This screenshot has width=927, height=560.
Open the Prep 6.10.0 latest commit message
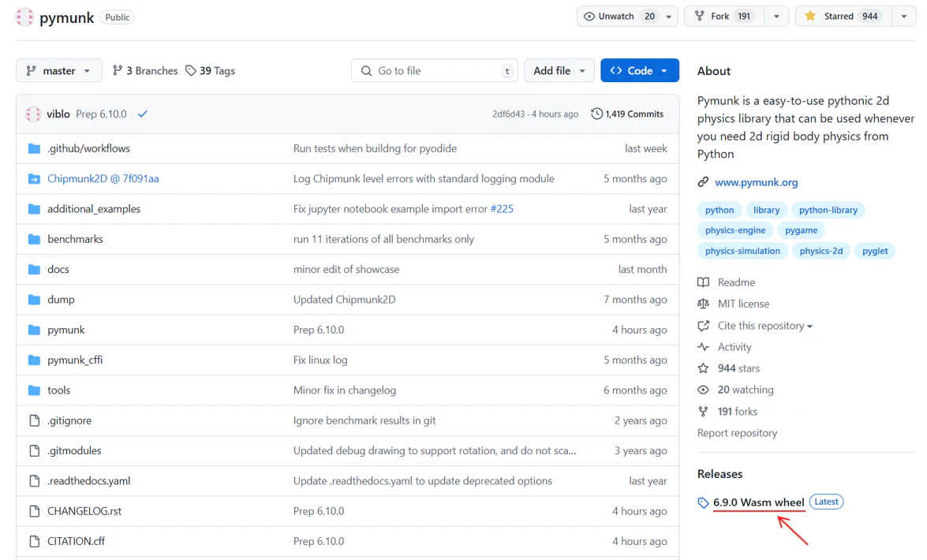pos(101,114)
